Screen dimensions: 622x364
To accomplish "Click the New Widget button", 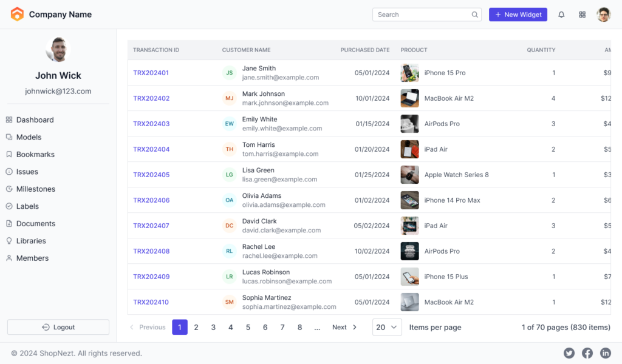I will (x=518, y=14).
